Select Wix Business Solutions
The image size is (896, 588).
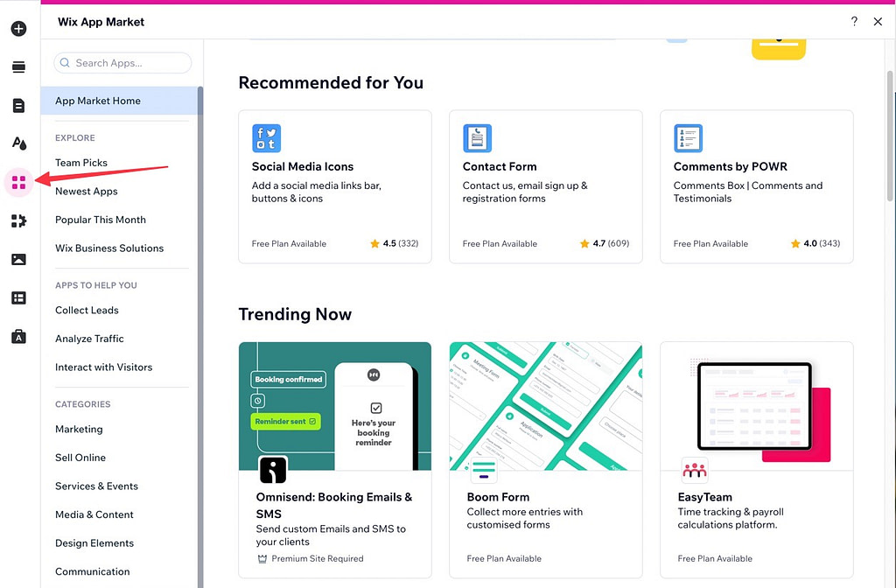(x=109, y=248)
